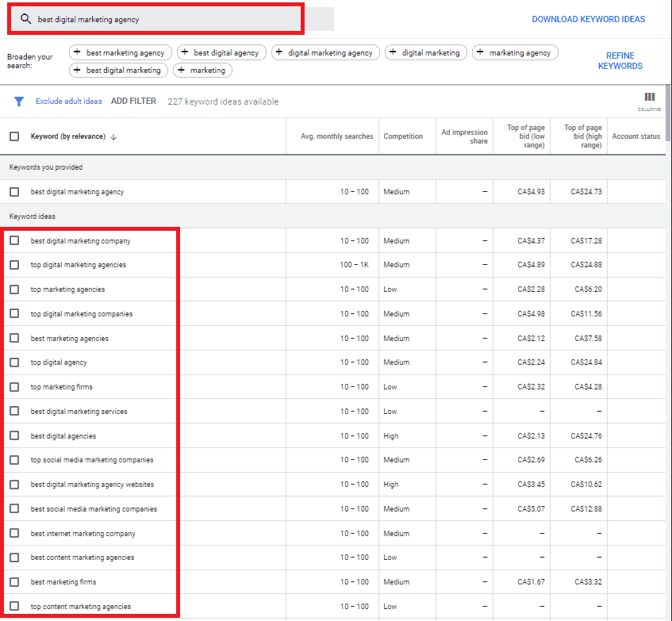The width and height of the screenshot is (672, 621).
Task: Click DOWNLOAD KEYWORD IDEAS link
Action: 588,19
